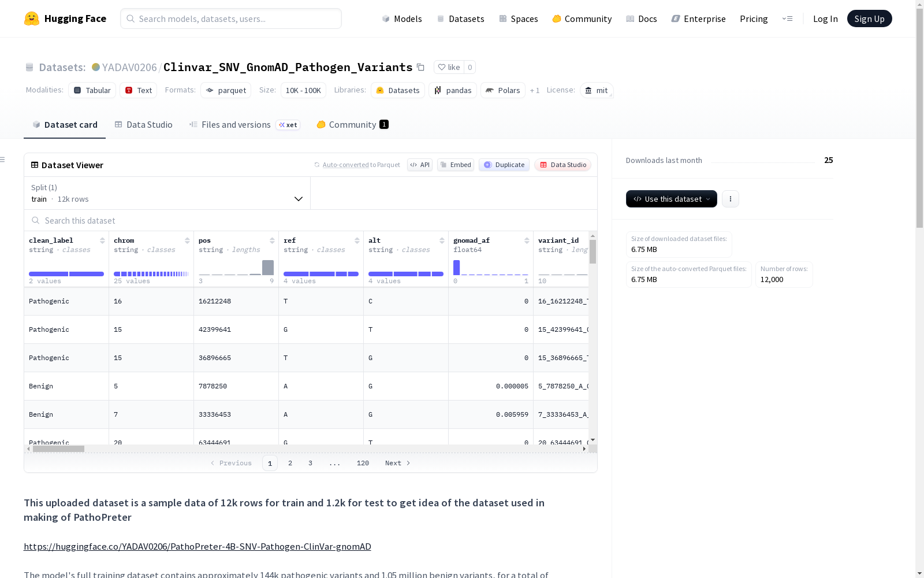Open Pricing page
Viewport: 924px width, 578px height.
754,18
